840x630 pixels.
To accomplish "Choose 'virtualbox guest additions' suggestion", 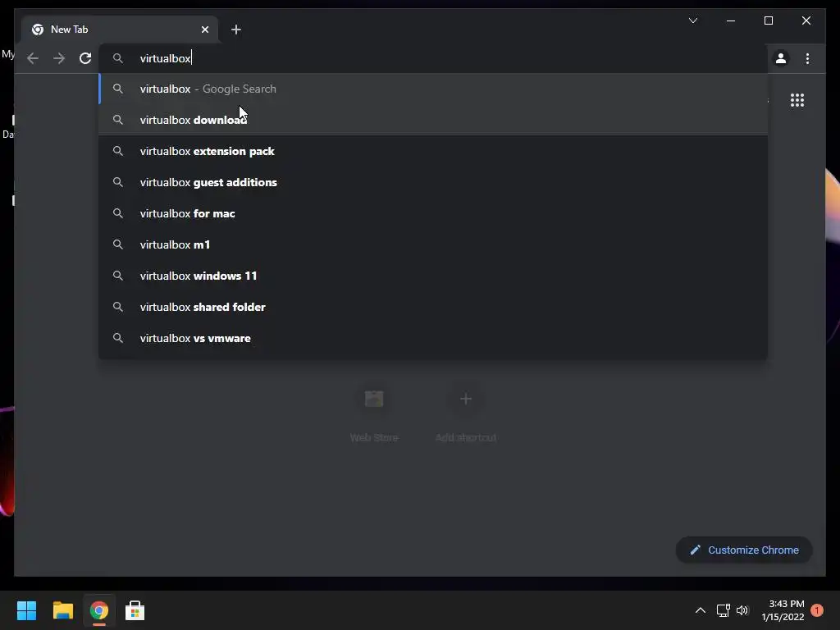I will 433,182.
